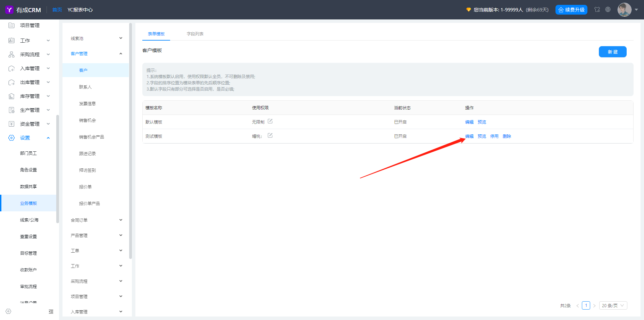Go to next page arrow in pagination
This screenshot has height=320, width=644.
click(594, 306)
